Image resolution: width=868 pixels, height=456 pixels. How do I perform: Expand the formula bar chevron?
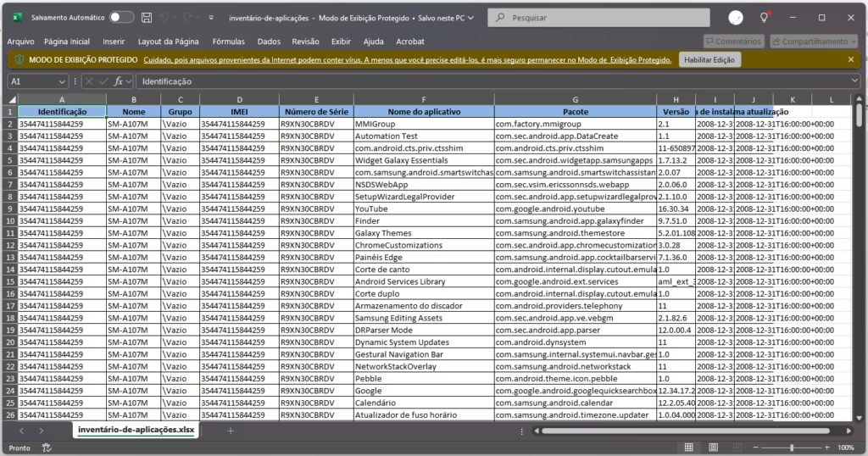(x=854, y=81)
